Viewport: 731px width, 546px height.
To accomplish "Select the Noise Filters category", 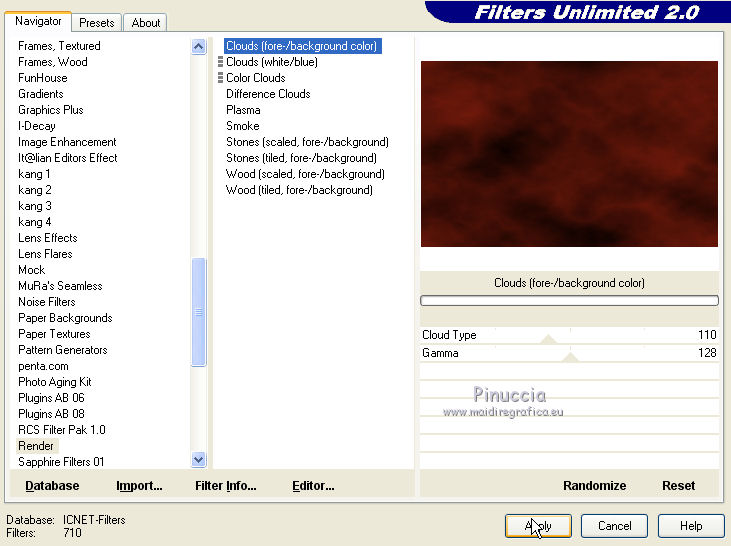I will [x=47, y=302].
